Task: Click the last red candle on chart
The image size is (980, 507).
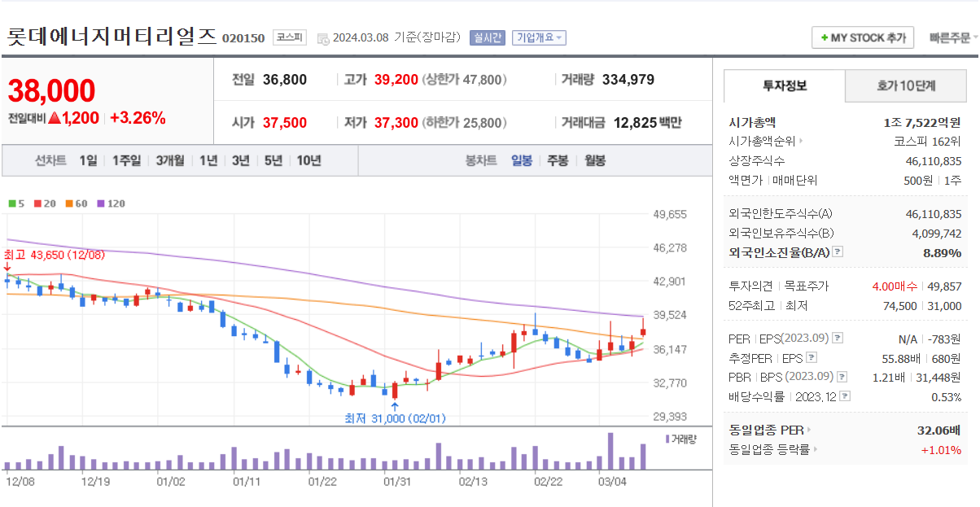Action: [643, 328]
